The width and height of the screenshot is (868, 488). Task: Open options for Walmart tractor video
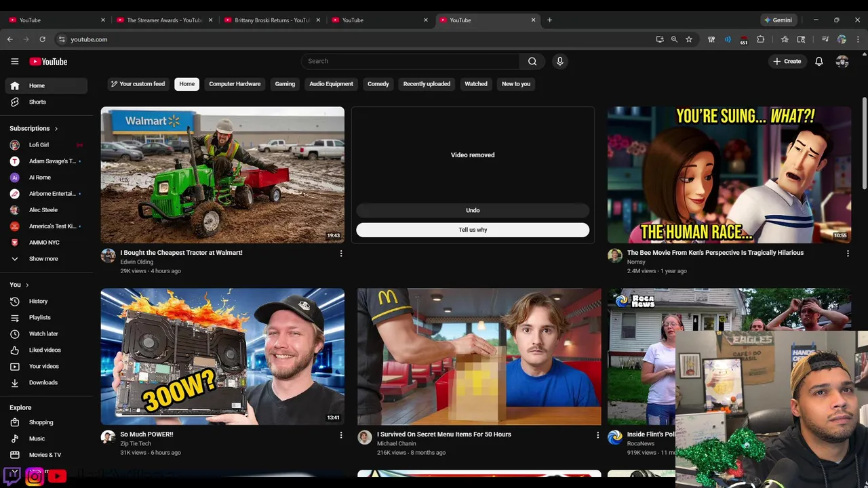(x=341, y=253)
